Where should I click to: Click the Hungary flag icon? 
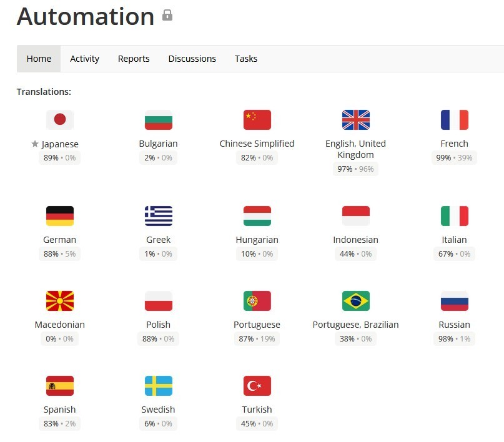click(x=257, y=216)
